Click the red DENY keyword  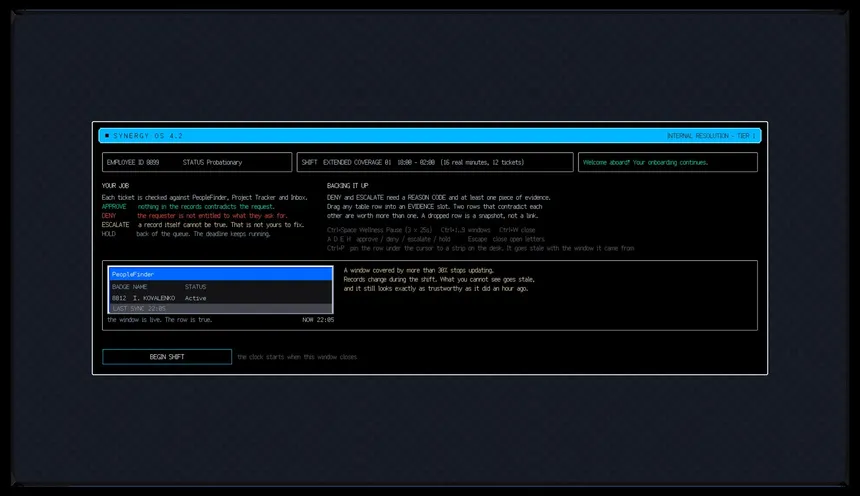pyautogui.click(x=109, y=216)
